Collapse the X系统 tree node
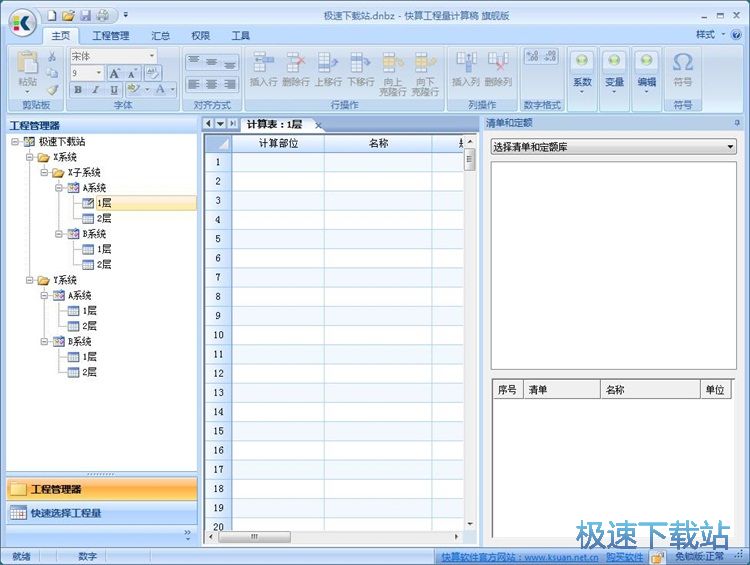 (x=30, y=157)
